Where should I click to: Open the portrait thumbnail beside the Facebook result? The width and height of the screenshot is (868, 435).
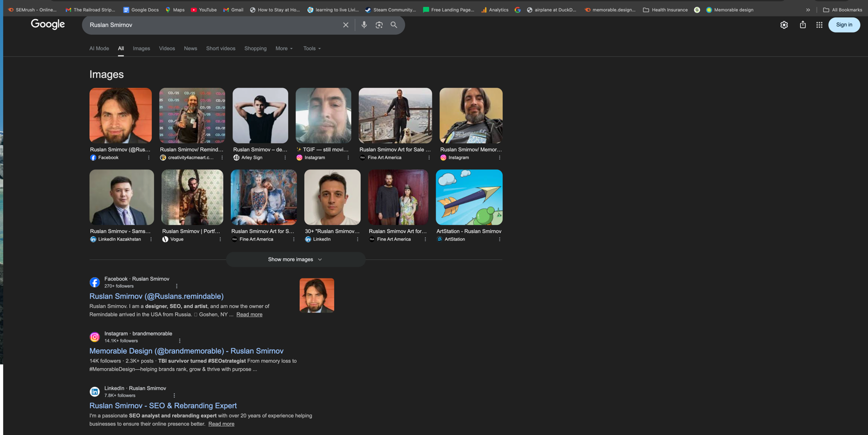pyautogui.click(x=317, y=296)
